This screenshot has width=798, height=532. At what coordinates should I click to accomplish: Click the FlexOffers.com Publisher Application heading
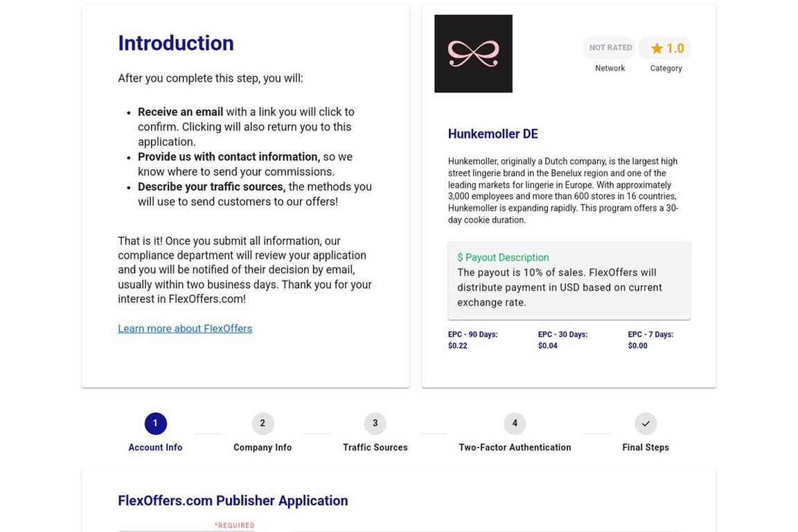pos(233,500)
